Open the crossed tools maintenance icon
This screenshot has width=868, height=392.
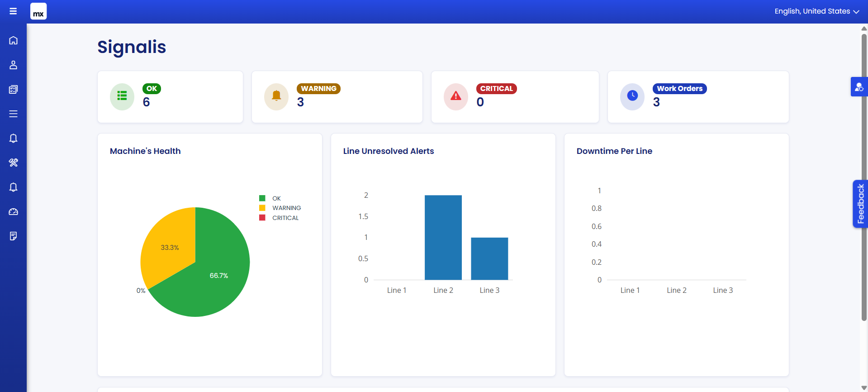tap(13, 163)
